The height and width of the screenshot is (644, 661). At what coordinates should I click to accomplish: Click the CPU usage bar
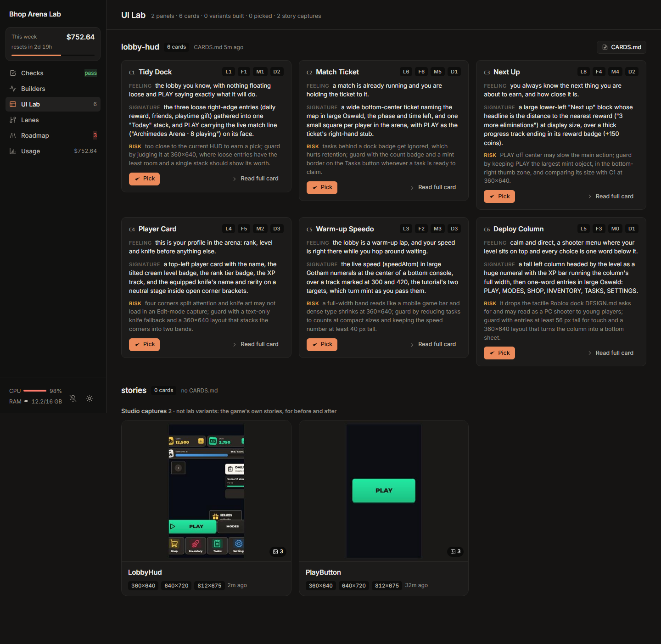(35, 391)
